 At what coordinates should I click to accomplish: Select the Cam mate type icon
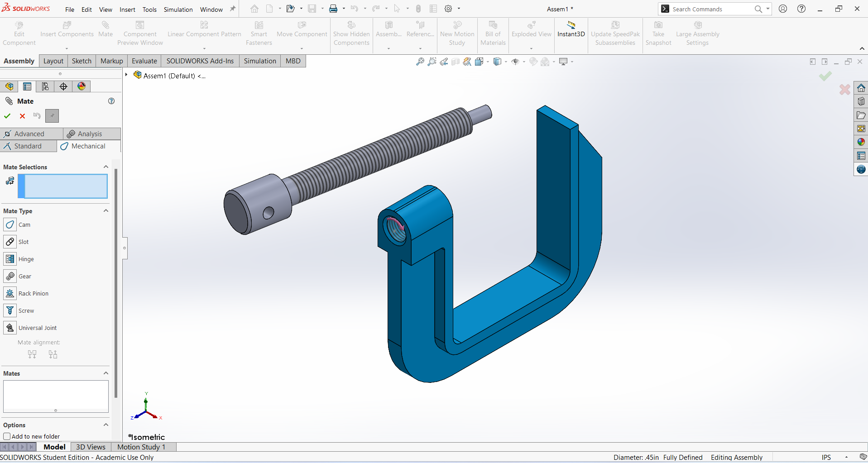click(x=10, y=224)
